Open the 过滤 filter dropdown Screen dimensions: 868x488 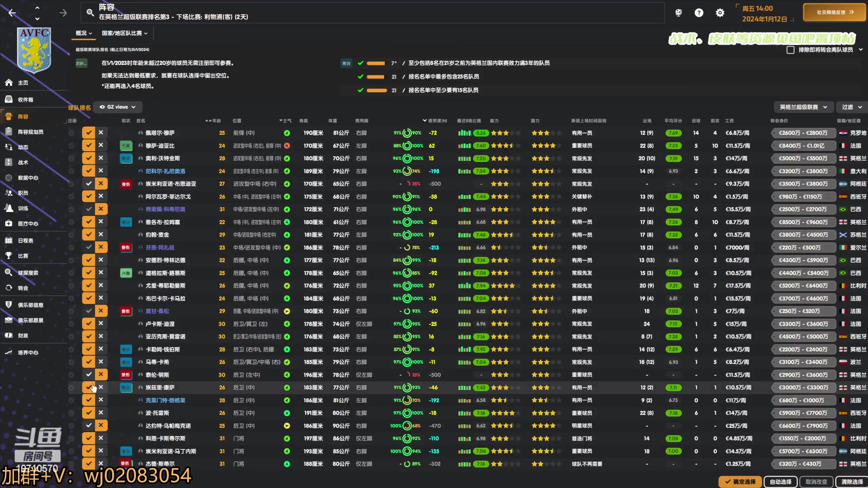852,107
